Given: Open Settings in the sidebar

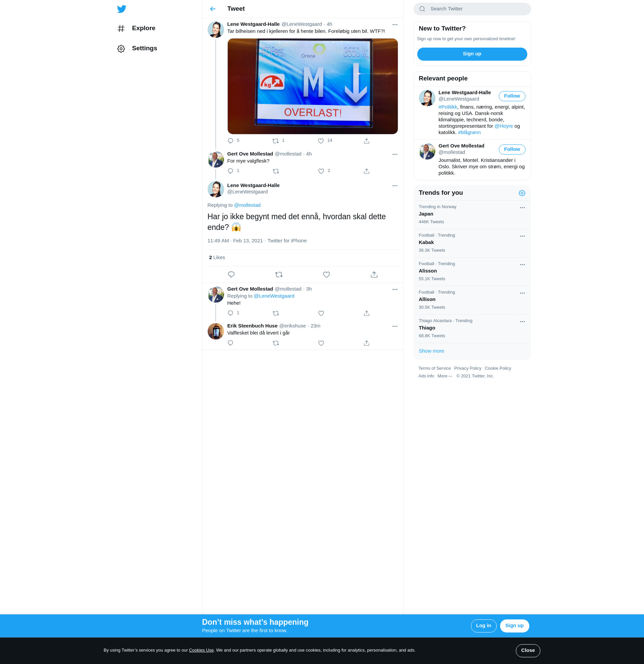Looking at the screenshot, I should [x=137, y=49].
